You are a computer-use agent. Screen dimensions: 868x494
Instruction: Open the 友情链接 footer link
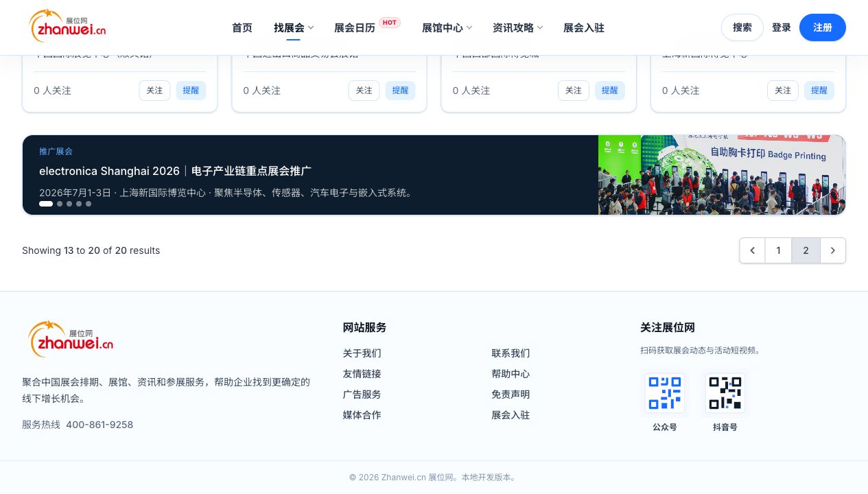click(x=362, y=374)
